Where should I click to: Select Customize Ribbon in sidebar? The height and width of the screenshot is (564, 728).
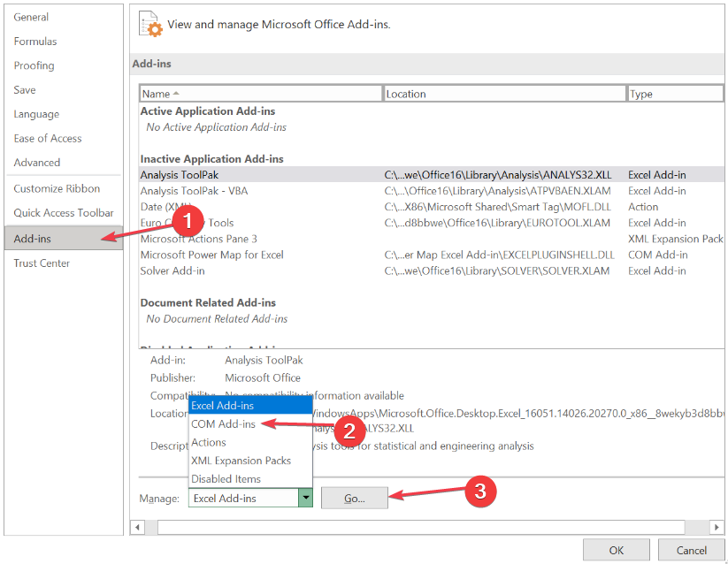(x=57, y=188)
